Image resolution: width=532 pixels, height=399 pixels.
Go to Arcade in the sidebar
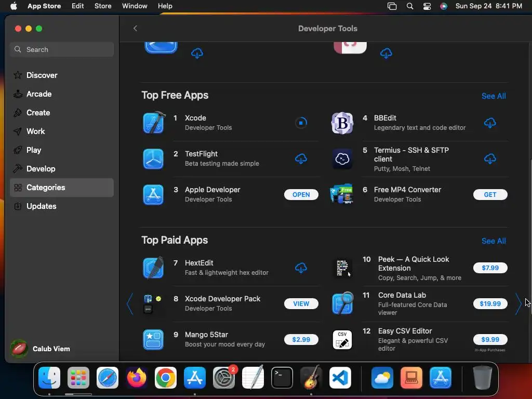(62, 94)
